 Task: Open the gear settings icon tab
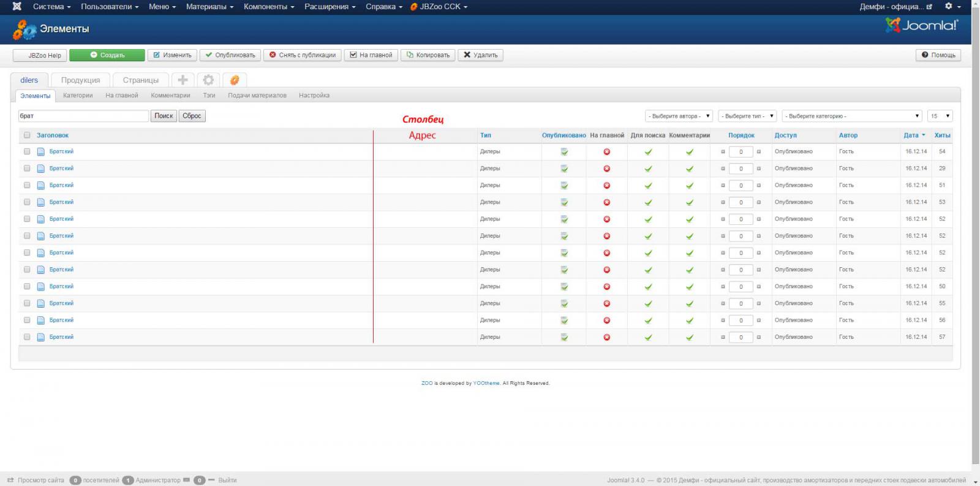(x=208, y=80)
